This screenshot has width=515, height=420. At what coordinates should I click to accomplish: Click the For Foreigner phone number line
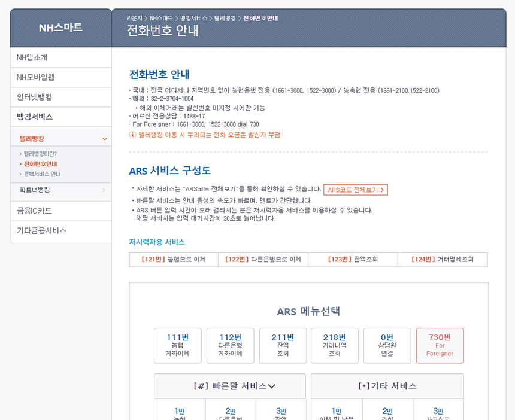[194, 124]
